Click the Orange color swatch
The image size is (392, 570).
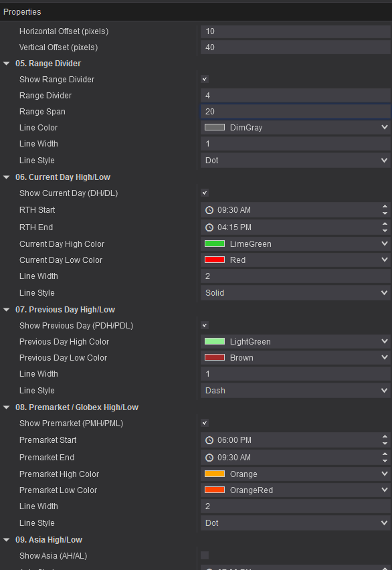click(x=215, y=474)
